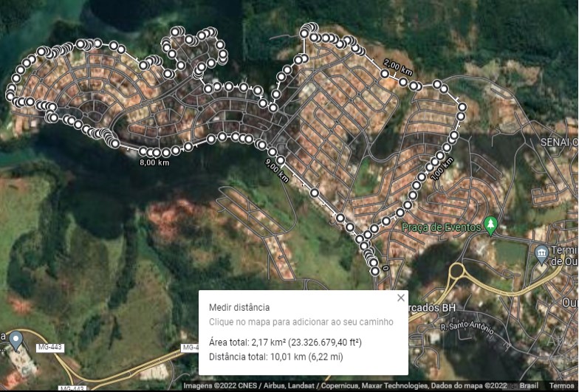This screenshot has width=579, height=392.
Task: Click the Área total measurement text
Action: pyautogui.click(x=285, y=343)
